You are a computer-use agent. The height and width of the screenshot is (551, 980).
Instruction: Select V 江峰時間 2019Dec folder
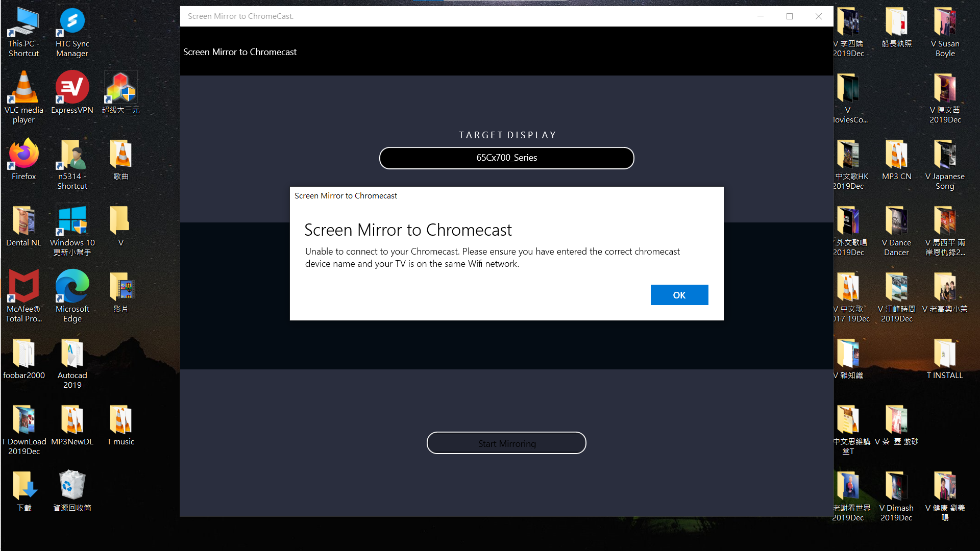point(896,297)
